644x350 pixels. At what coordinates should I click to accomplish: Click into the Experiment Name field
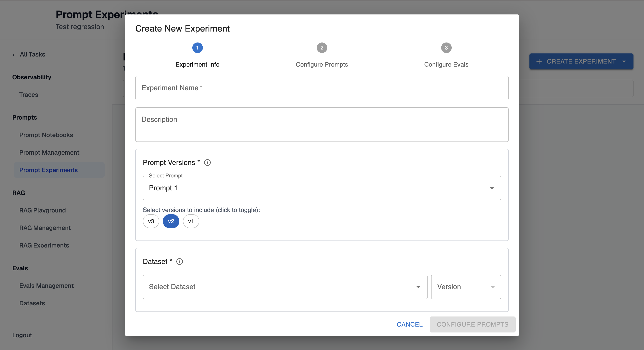tap(322, 88)
